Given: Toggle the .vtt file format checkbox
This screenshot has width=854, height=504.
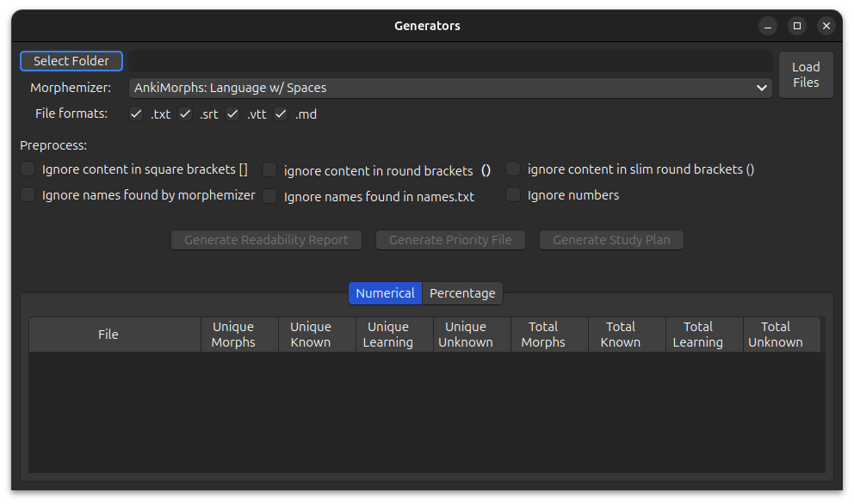Looking at the screenshot, I should [x=232, y=114].
